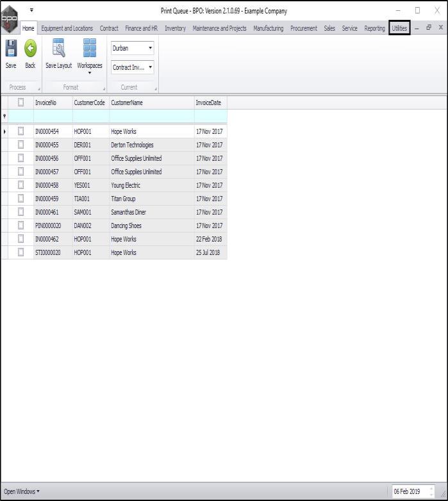The width and height of the screenshot is (448, 501).
Task: Open the Service tab
Action: (349, 28)
